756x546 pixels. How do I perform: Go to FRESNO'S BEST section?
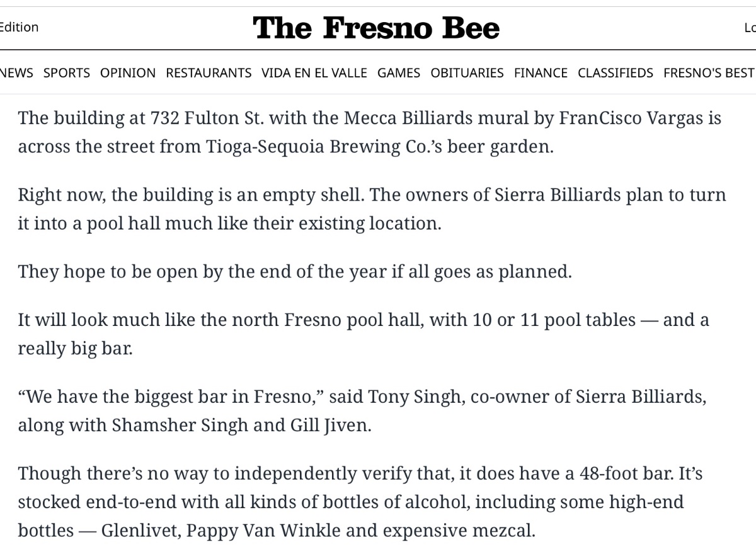coord(709,73)
